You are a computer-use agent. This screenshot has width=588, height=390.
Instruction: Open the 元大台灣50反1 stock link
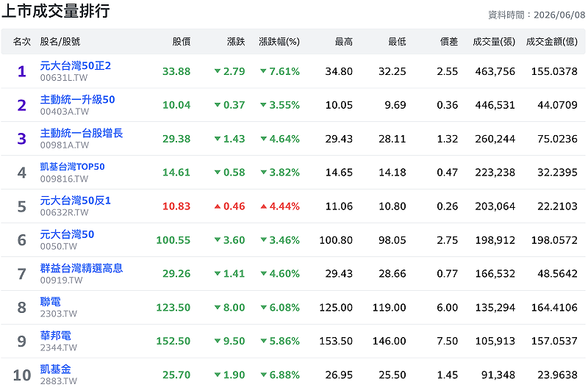point(76,201)
